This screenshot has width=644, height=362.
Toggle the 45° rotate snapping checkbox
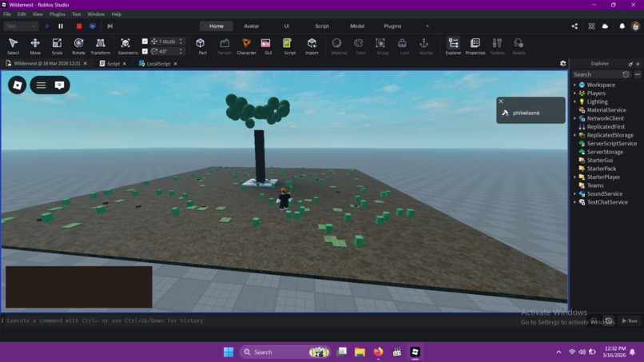[145, 51]
